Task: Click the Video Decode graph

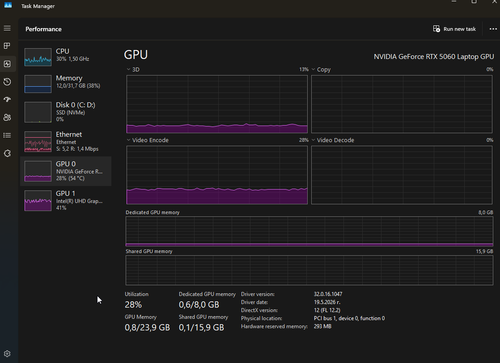Action: click(402, 175)
